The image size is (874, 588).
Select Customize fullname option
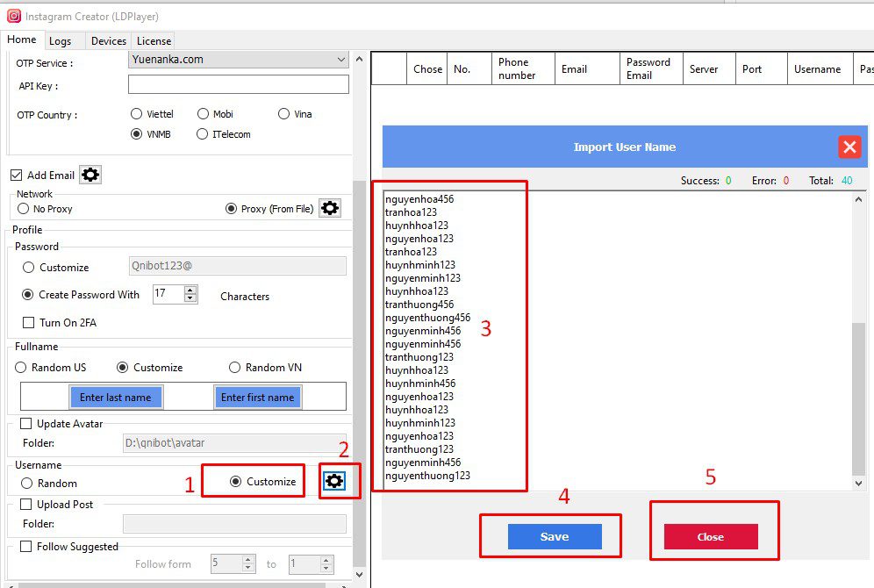pos(122,368)
